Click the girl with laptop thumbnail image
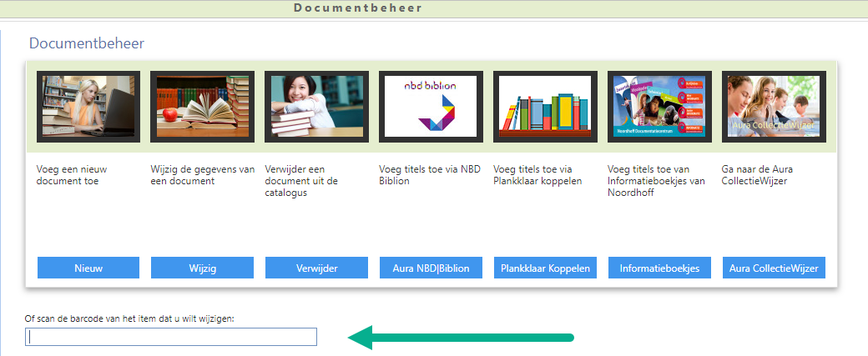The image size is (868, 356). tap(88, 106)
